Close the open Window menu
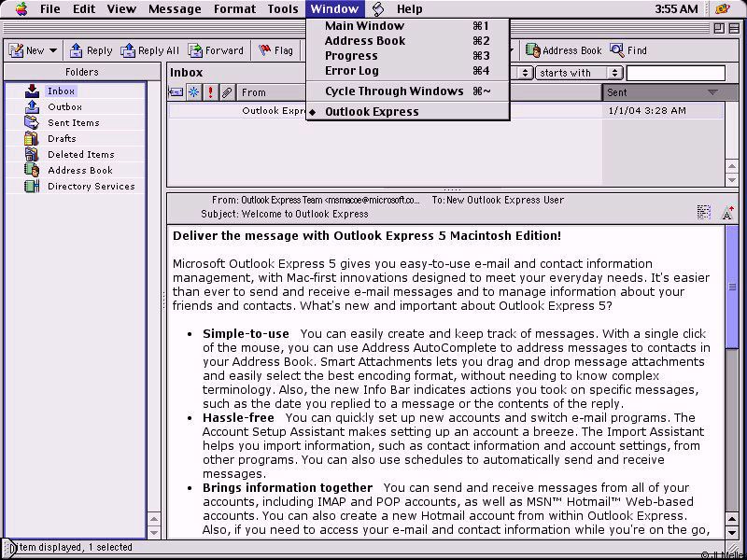747x560 pixels. [x=334, y=9]
